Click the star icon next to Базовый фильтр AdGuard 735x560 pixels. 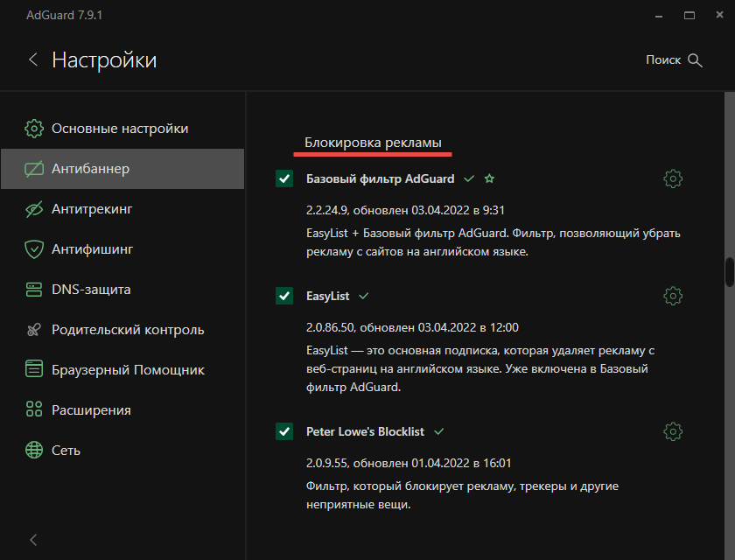(489, 178)
